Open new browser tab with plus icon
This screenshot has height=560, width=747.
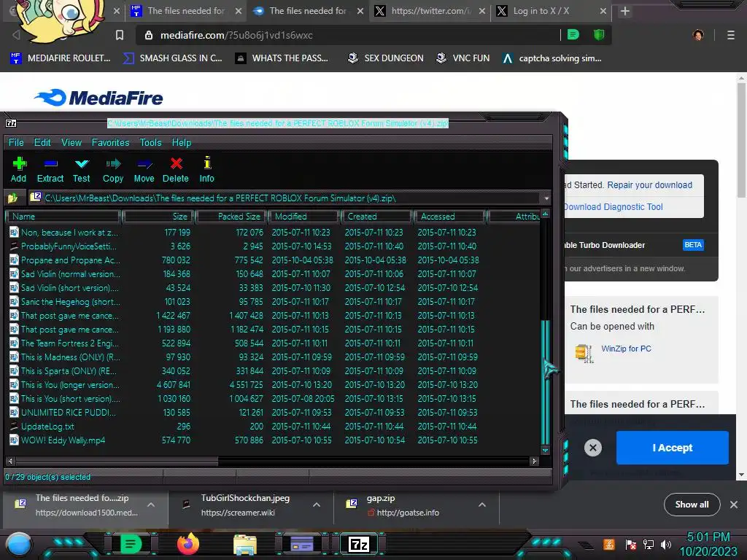pyautogui.click(x=625, y=11)
